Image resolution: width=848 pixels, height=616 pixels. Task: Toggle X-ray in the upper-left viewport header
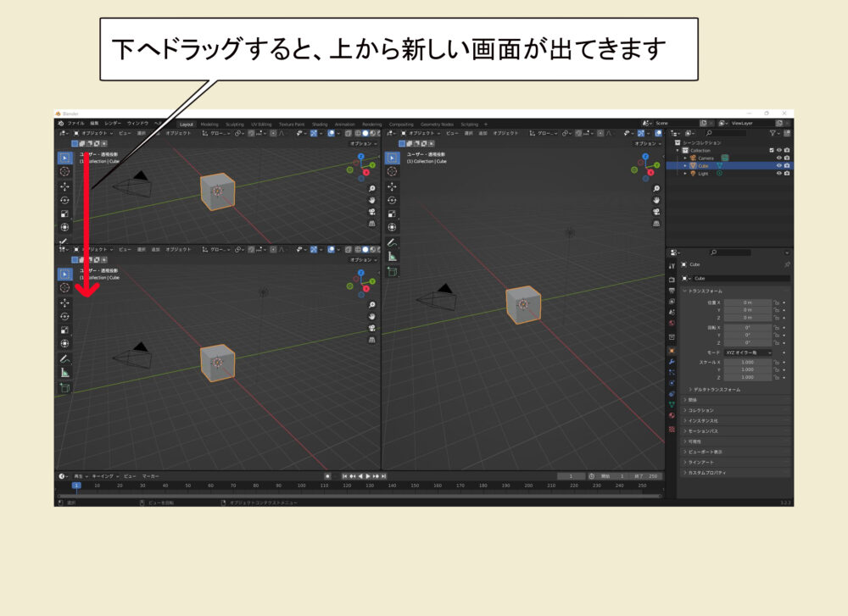point(349,133)
